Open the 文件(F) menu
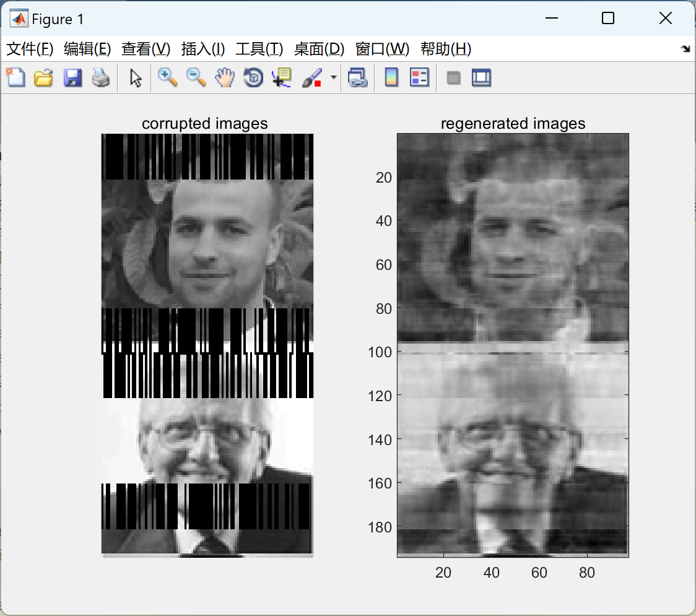 coord(30,49)
